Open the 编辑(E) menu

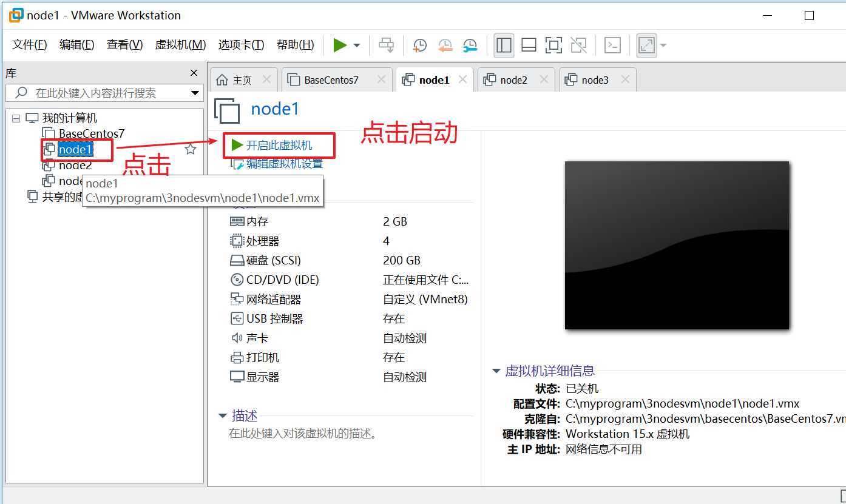point(77,45)
